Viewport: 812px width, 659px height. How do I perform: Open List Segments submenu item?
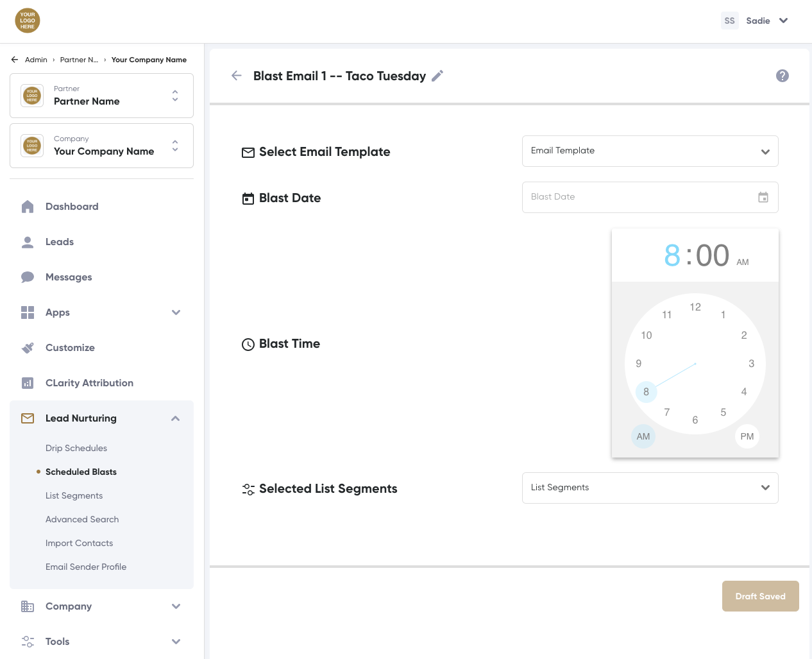pos(74,495)
